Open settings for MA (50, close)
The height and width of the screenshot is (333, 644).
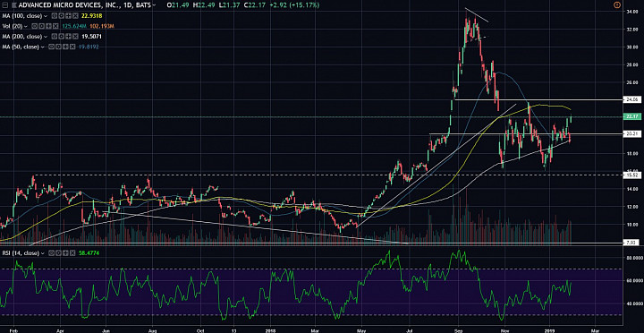click(x=58, y=47)
